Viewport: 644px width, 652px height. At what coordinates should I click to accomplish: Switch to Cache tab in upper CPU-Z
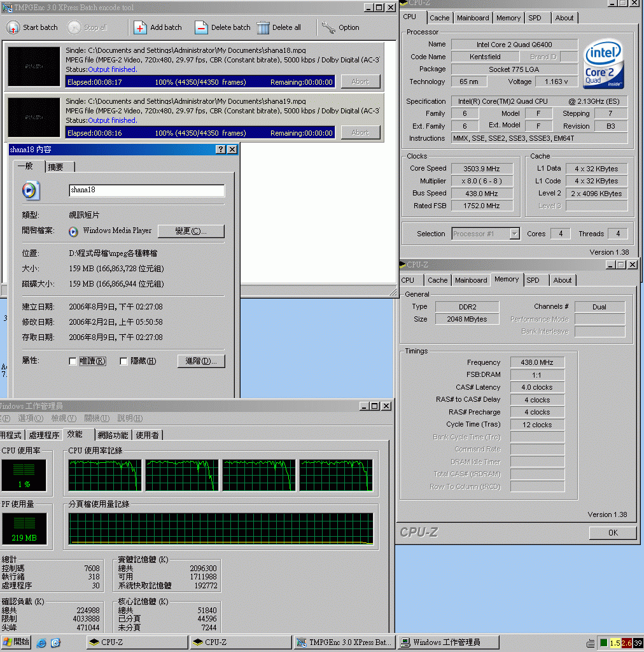click(x=439, y=18)
